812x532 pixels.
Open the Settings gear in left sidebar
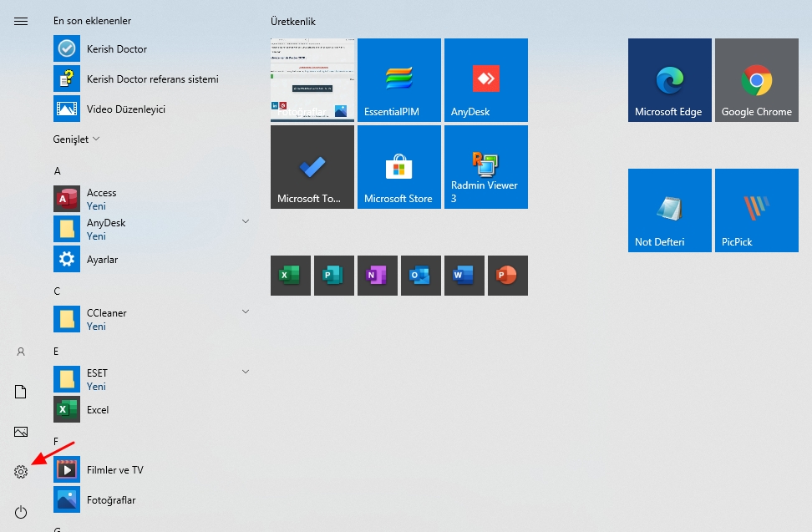(x=21, y=472)
